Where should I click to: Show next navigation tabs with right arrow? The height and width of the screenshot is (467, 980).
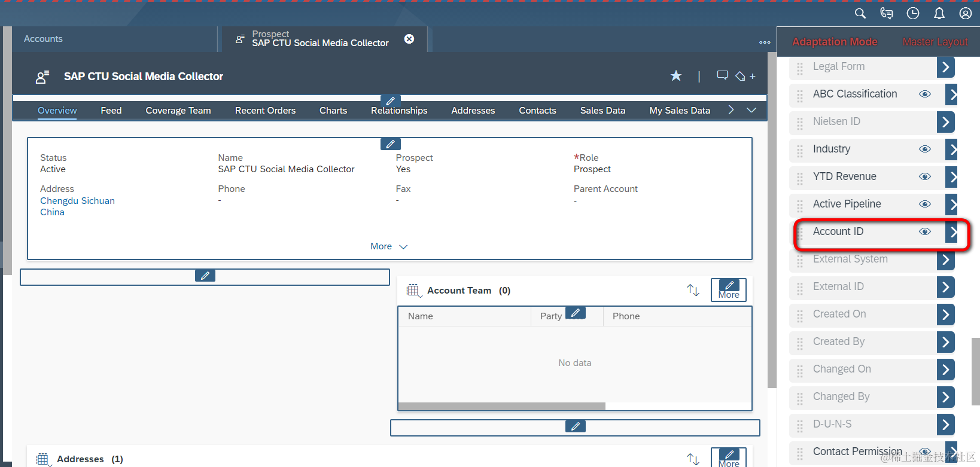(731, 110)
